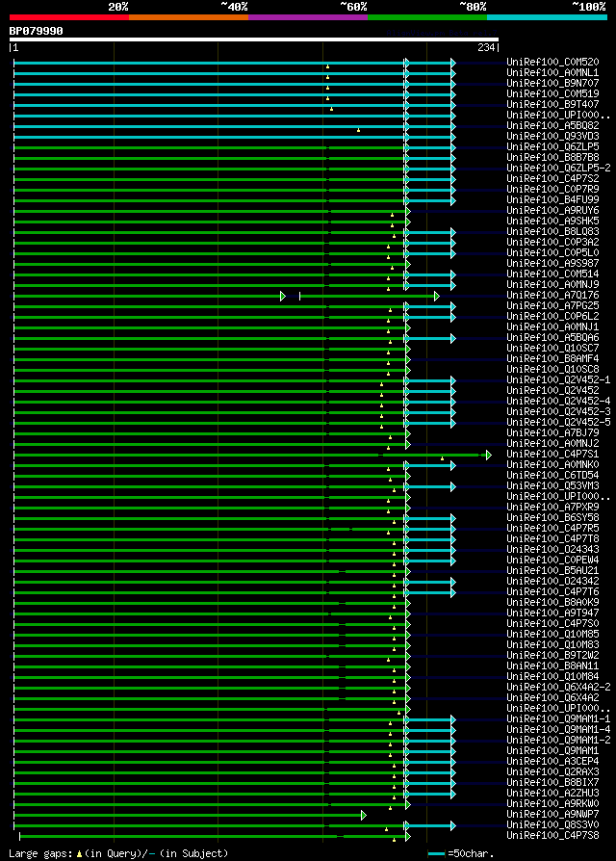Click the orange ~40% identity legend segment
The width and height of the screenshot is (616, 861).
(x=189, y=17)
